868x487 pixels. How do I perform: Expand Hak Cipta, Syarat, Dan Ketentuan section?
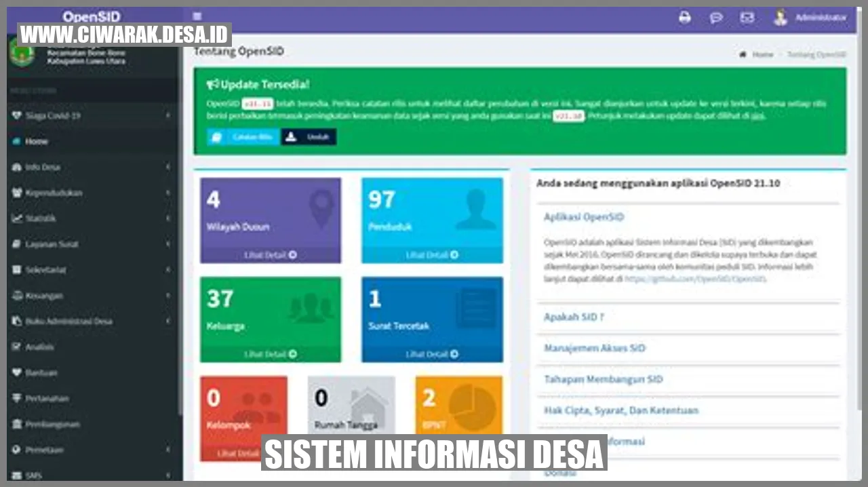[x=621, y=410]
